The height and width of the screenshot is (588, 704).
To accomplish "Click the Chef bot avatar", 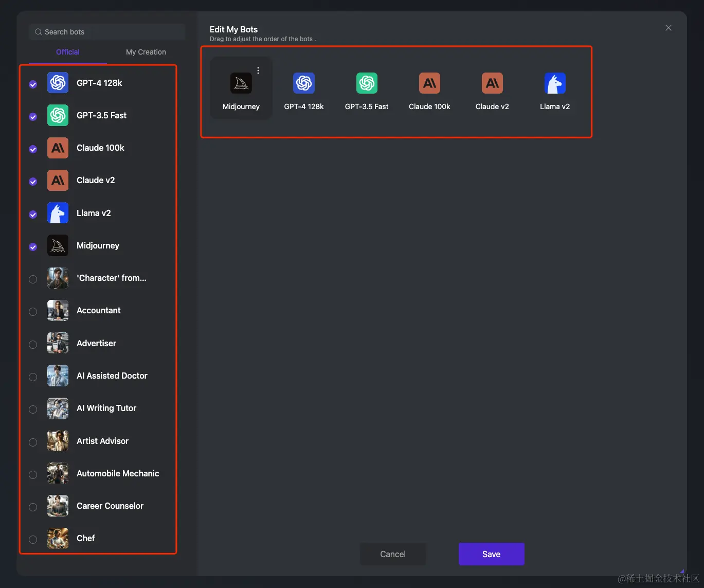I will [58, 538].
